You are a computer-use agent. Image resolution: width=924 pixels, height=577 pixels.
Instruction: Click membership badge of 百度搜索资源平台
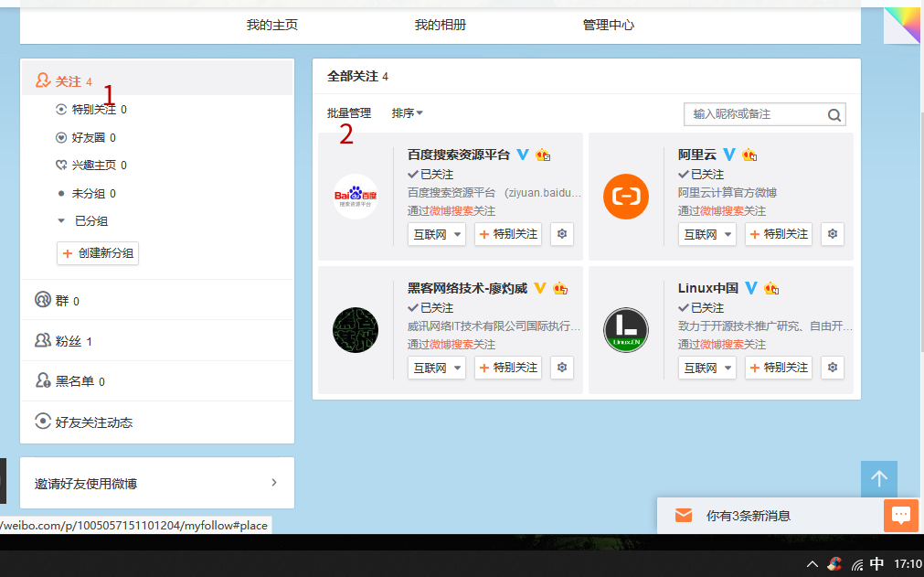[543, 155]
